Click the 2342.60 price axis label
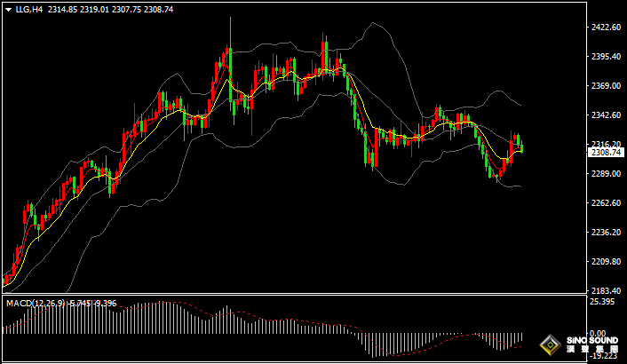This screenshot has width=627, height=364. pyautogui.click(x=605, y=115)
